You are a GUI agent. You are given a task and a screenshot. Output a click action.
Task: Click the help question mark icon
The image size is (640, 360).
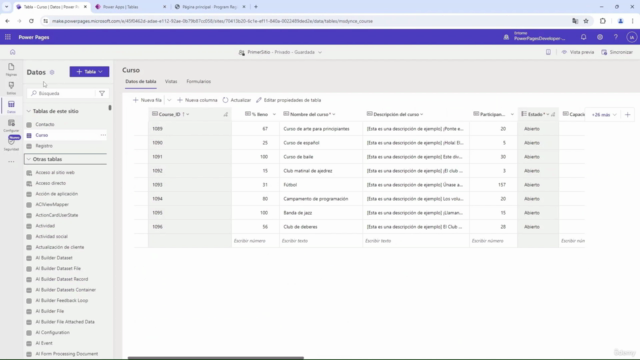click(616, 37)
